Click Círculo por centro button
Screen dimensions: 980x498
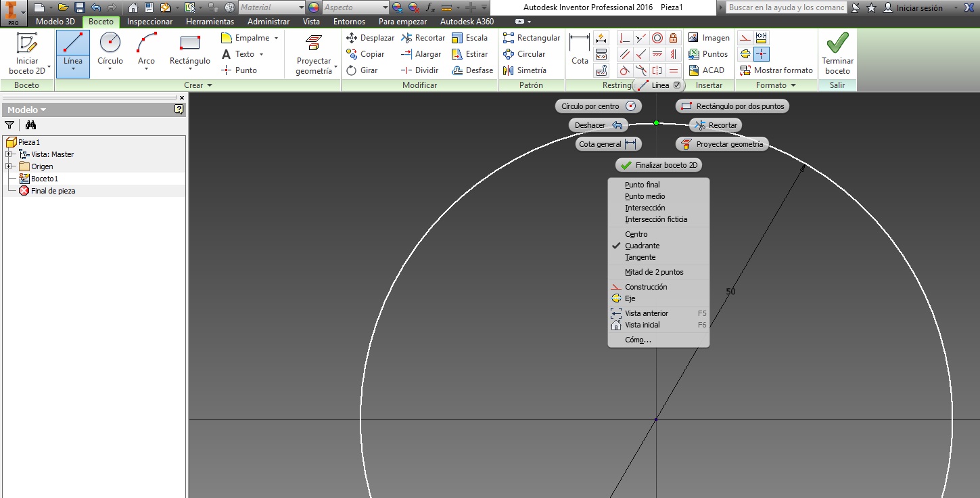[599, 106]
